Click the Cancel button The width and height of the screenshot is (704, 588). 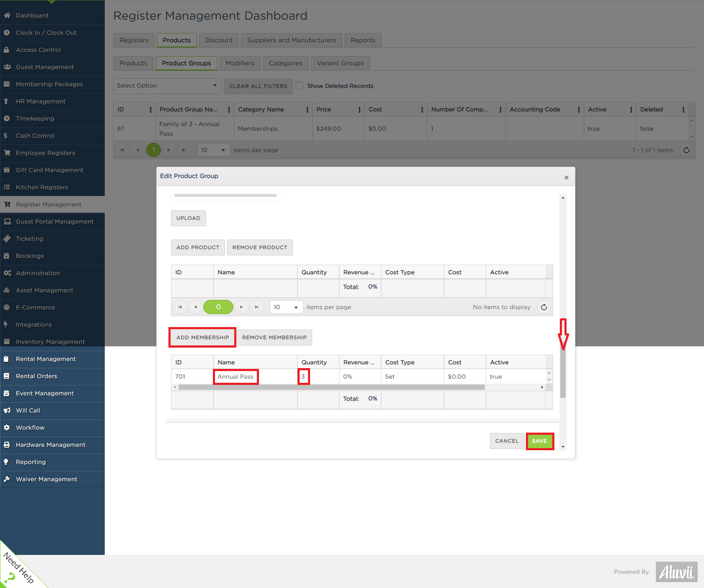[507, 441]
